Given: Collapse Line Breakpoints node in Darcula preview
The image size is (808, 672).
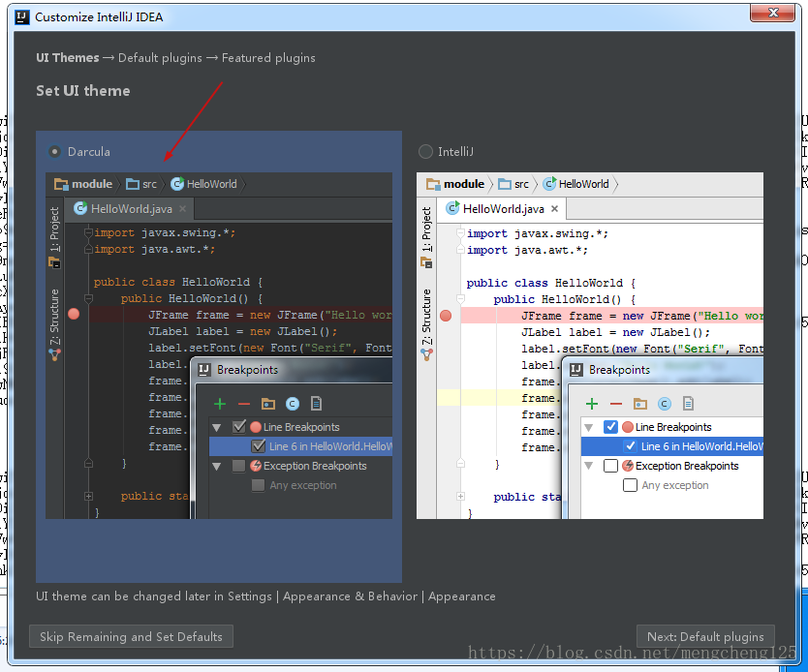Looking at the screenshot, I should pos(217,427).
